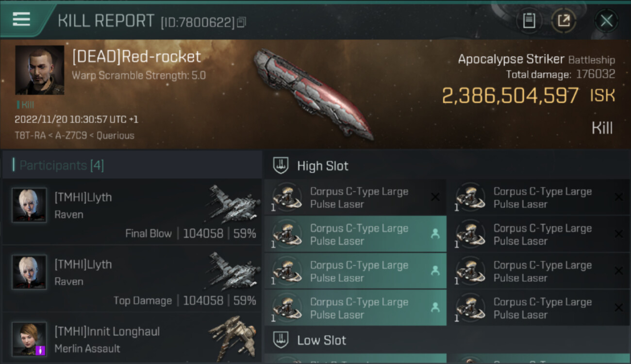Close the kill report window

click(606, 21)
